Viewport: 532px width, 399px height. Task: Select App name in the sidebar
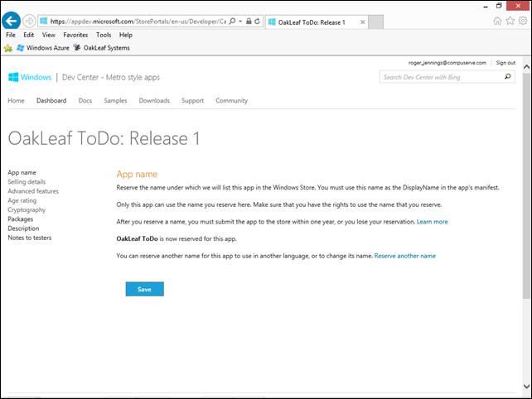click(x=22, y=172)
